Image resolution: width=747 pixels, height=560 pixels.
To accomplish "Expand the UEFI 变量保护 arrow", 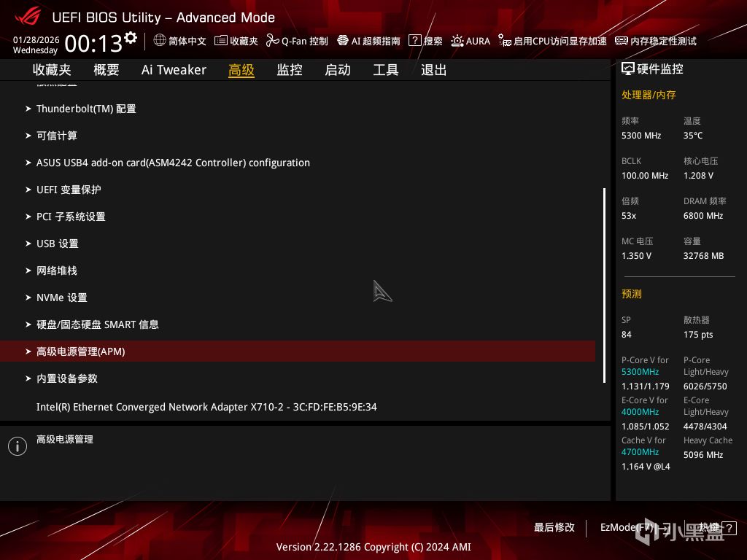I will 28,190.
